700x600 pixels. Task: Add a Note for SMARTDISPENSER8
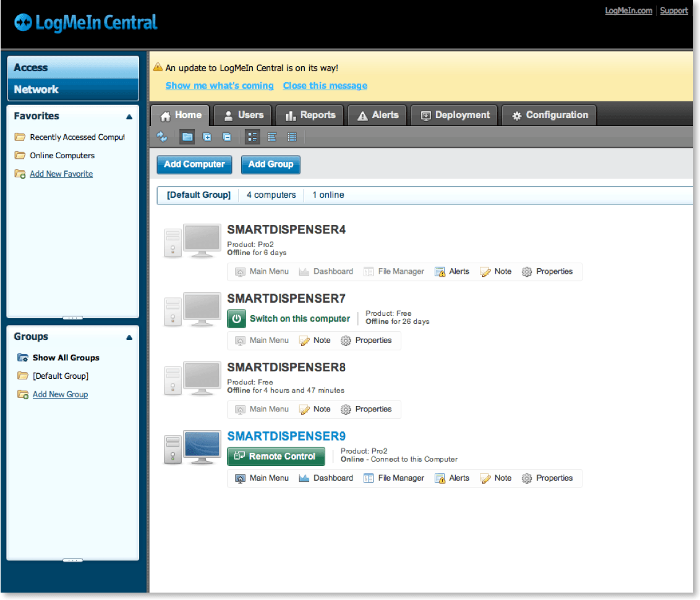315,410
